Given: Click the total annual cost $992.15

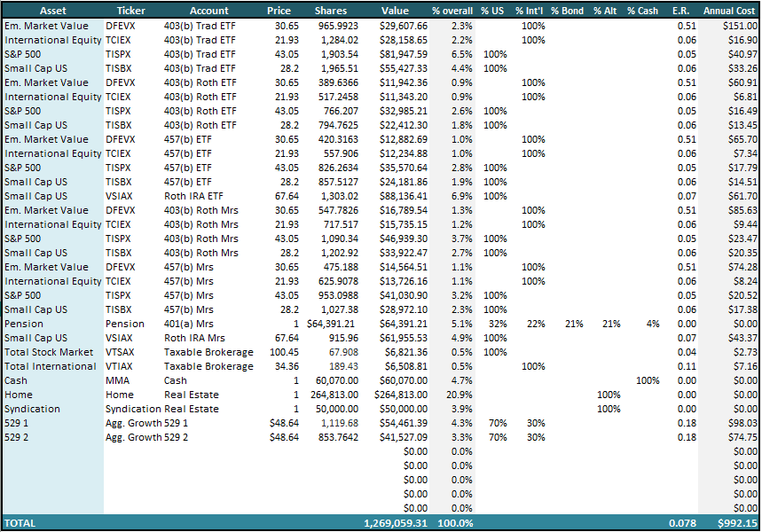Looking at the screenshot, I should [738, 523].
